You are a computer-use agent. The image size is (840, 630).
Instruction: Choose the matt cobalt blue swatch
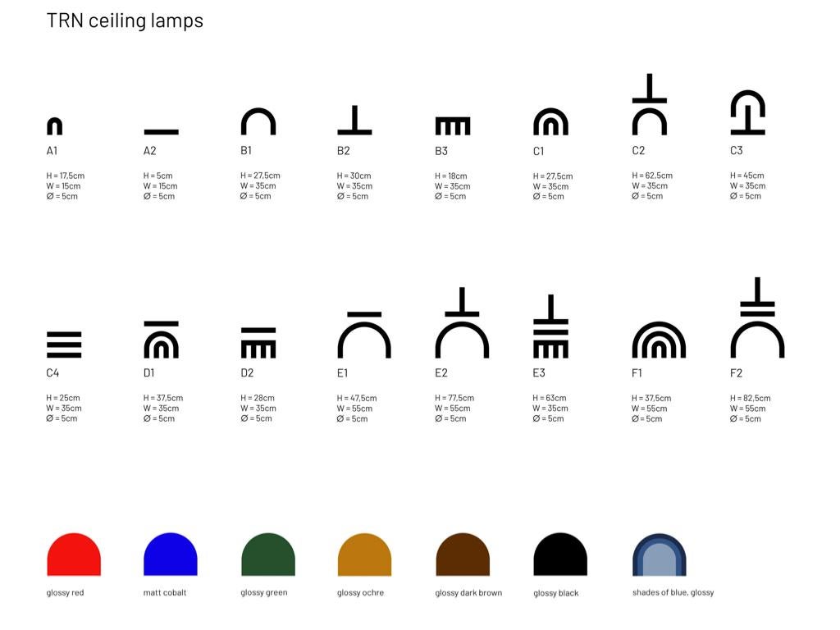click(x=171, y=555)
